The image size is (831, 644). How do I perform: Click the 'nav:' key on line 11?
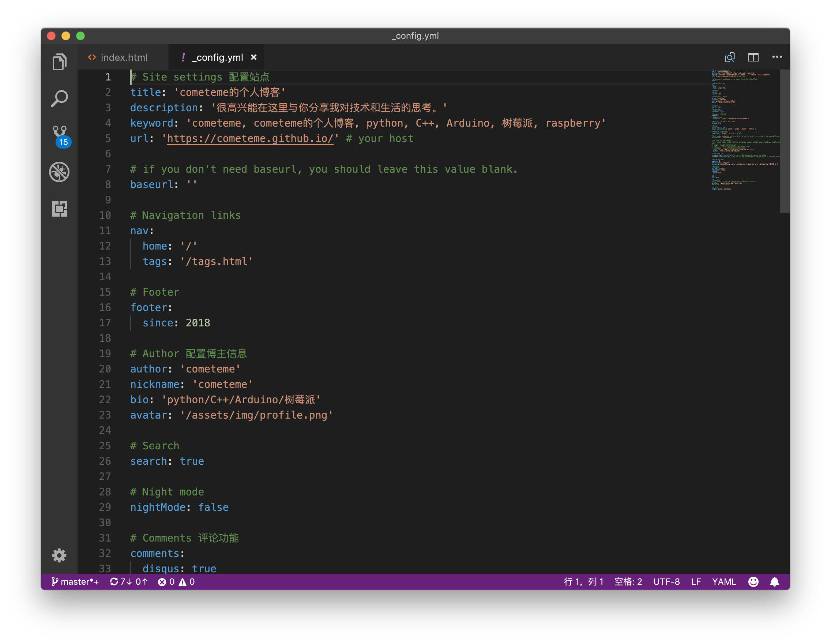pos(142,231)
